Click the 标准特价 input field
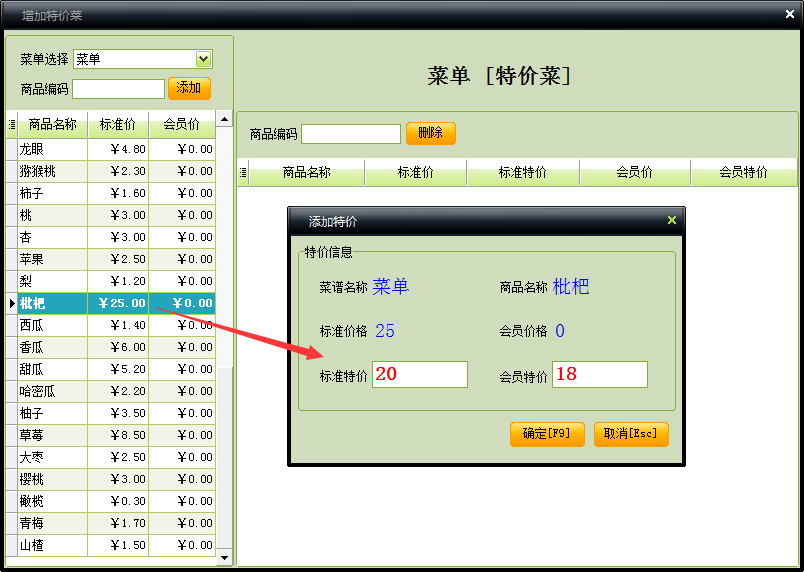This screenshot has width=804, height=572. pyautogui.click(x=419, y=375)
